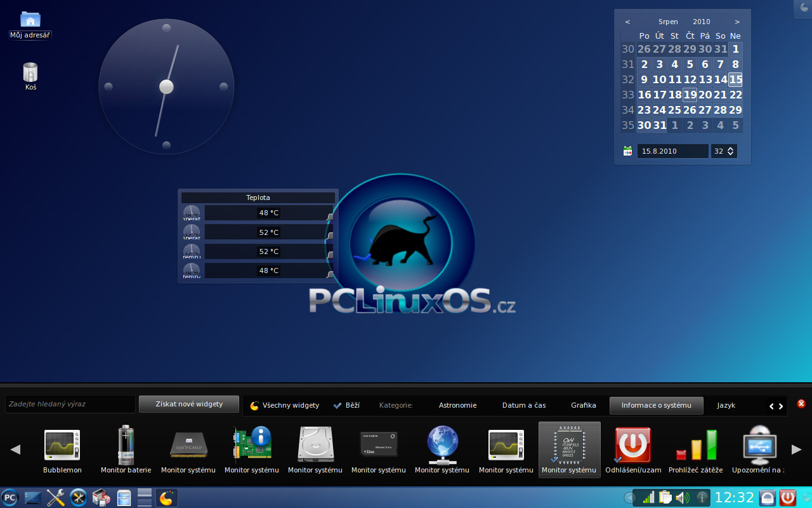Viewport: 812px width, 508px height.
Task: Click the Plasma widget explorer taskbar entry
Action: click(x=167, y=498)
